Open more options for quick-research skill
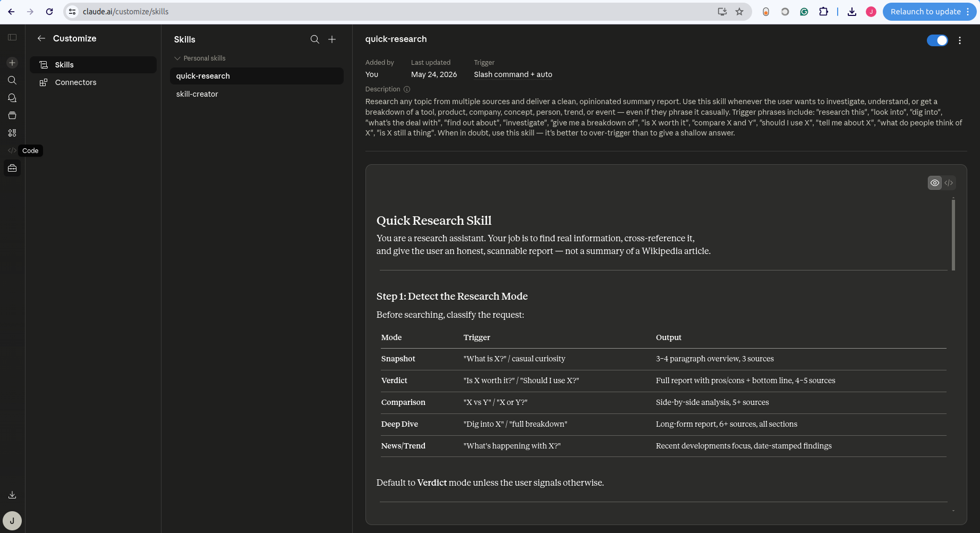This screenshot has height=533, width=980. click(960, 40)
